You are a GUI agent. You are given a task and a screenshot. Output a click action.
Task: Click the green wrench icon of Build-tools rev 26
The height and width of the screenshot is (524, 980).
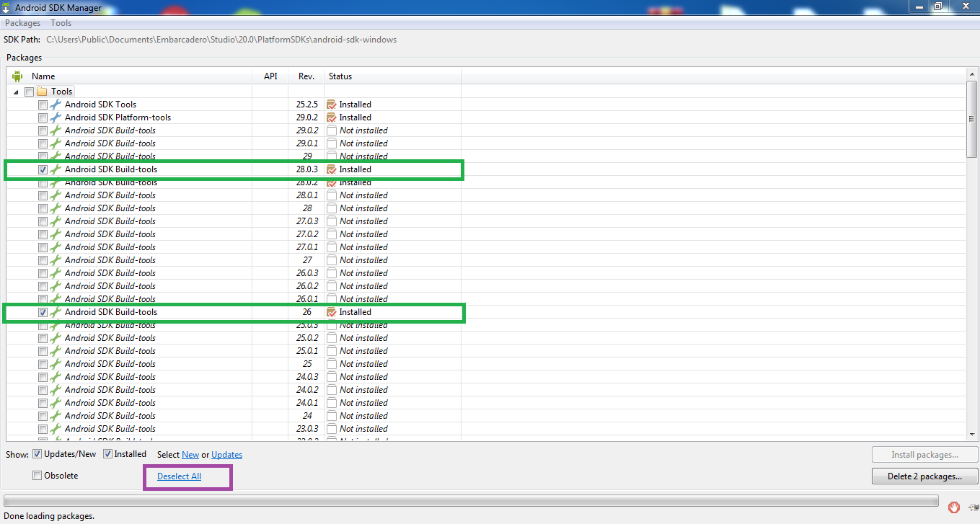56,312
